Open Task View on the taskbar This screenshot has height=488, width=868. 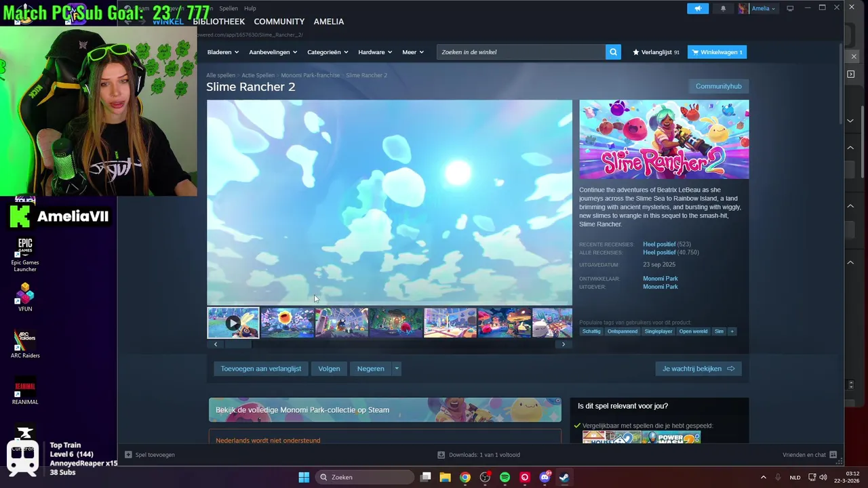click(426, 477)
